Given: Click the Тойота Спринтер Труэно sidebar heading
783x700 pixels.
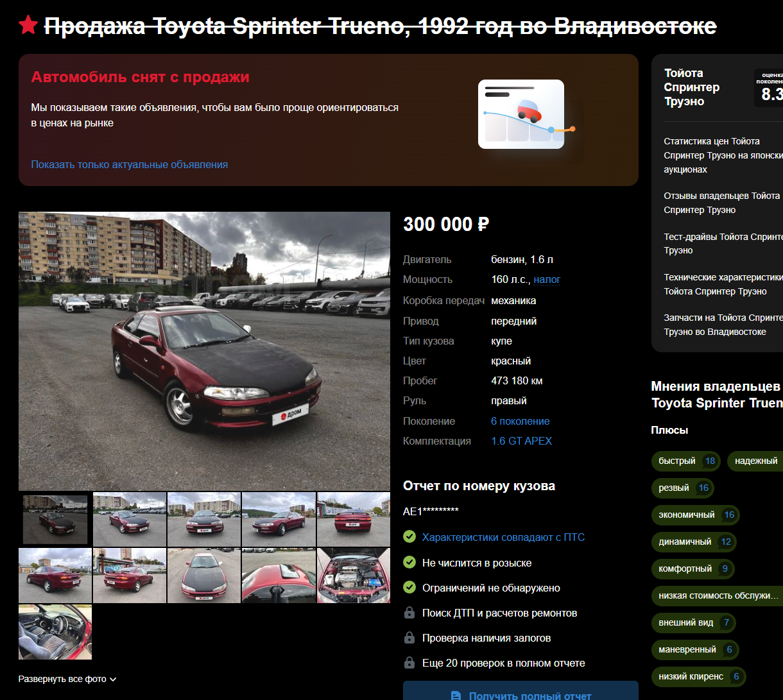Looking at the screenshot, I should (692, 87).
